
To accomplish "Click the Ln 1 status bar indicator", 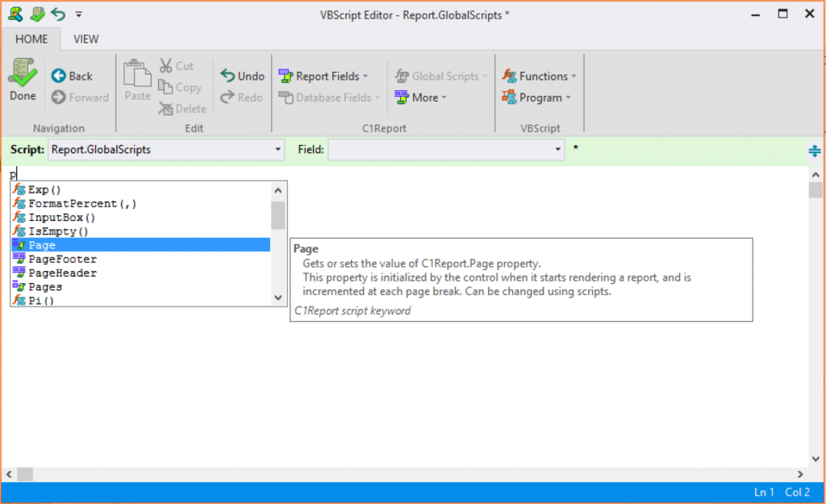I will (x=764, y=493).
